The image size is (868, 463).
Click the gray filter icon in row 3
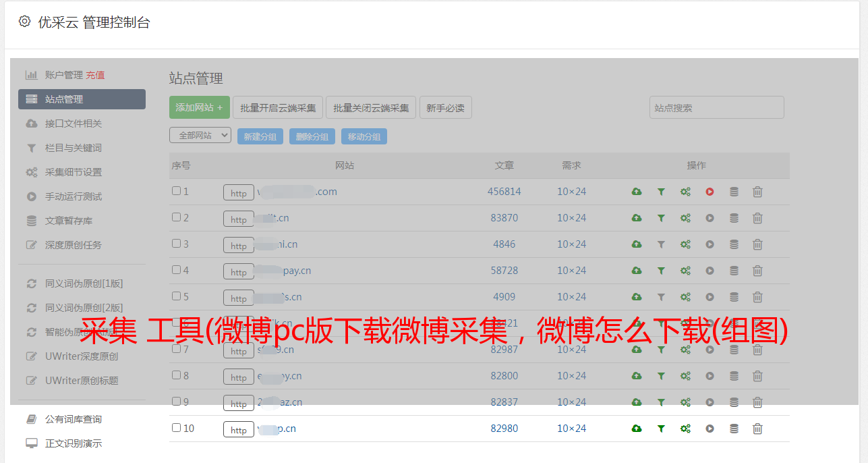[661, 244]
